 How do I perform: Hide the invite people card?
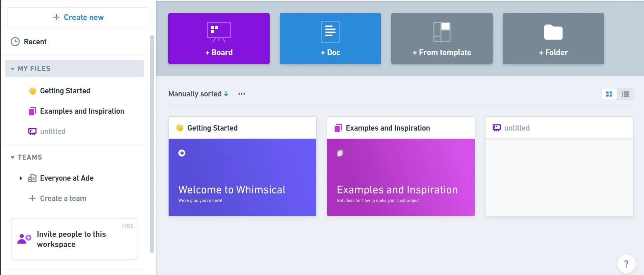(127, 226)
